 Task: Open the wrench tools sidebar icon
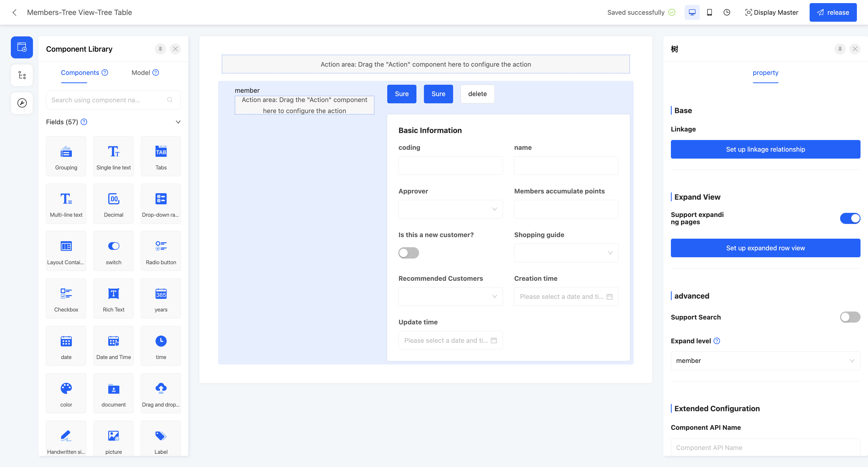click(x=22, y=103)
